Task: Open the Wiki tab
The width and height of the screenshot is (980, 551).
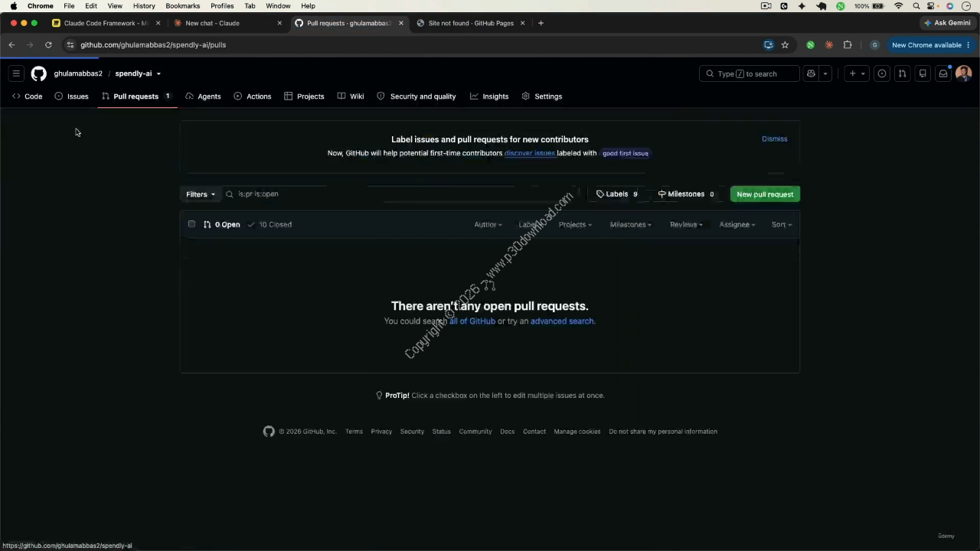Action: (351, 96)
